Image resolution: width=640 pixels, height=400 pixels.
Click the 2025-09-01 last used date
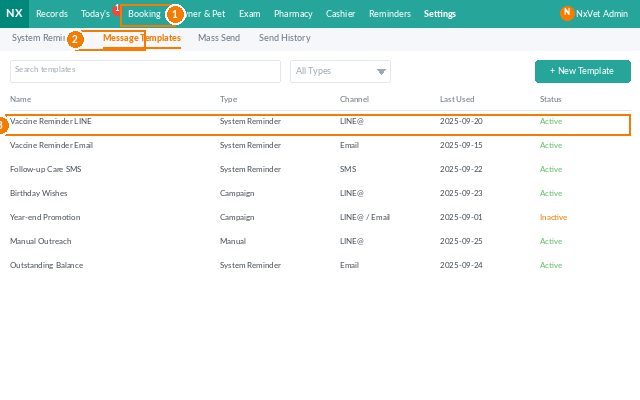point(461,217)
